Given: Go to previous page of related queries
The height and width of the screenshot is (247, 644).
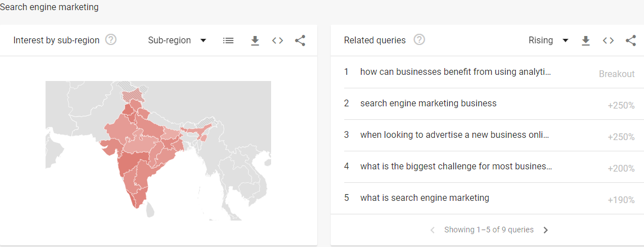Looking at the screenshot, I should (432, 230).
